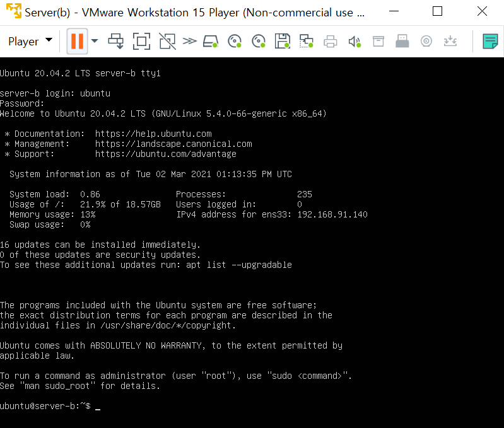Click the webcam device icon

[426, 42]
